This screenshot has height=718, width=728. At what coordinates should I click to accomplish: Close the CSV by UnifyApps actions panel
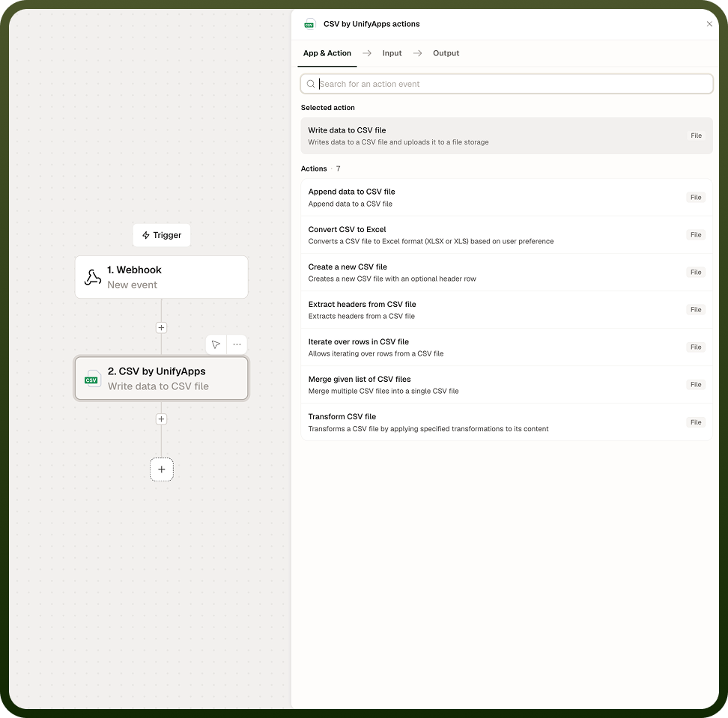tap(709, 24)
